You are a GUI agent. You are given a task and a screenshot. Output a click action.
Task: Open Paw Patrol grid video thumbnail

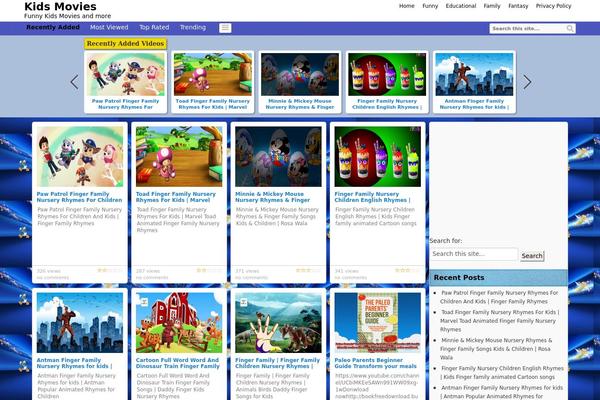pyautogui.click(x=80, y=157)
